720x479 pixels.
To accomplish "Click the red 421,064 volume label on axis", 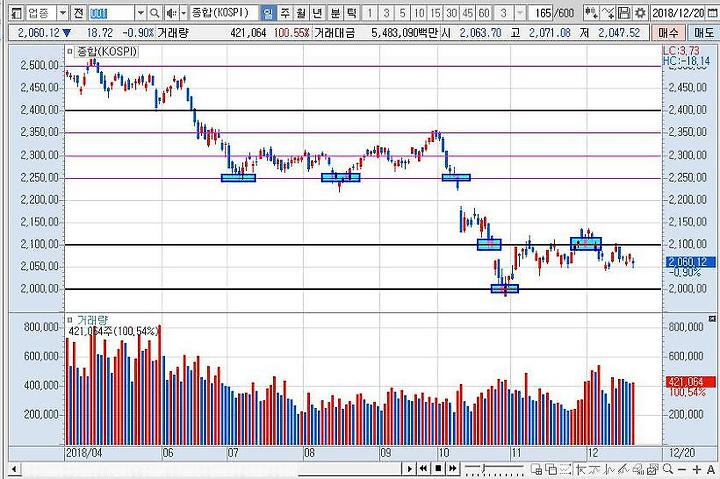I will point(691,382).
